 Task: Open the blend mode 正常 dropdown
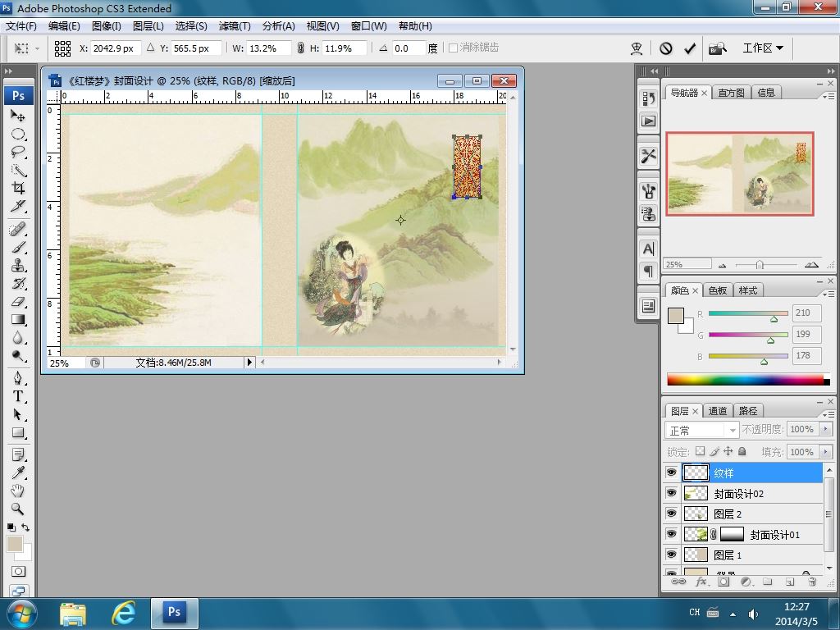click(701, 430)
